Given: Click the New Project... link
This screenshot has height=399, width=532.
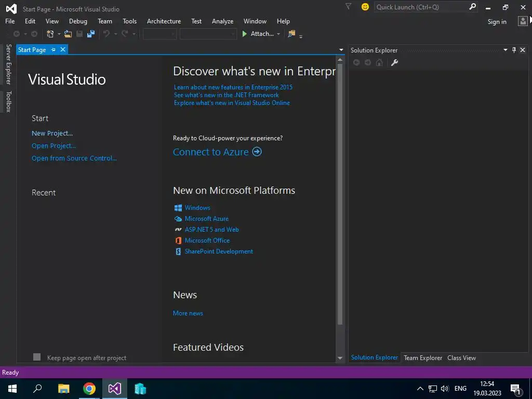Looking at the screenshot, I should [52, 134].
